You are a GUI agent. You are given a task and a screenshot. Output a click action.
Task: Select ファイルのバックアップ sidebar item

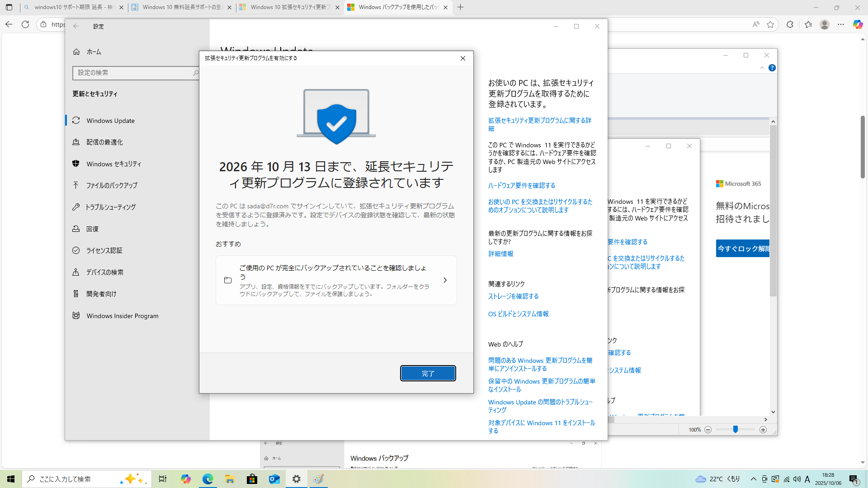(111, 185)
